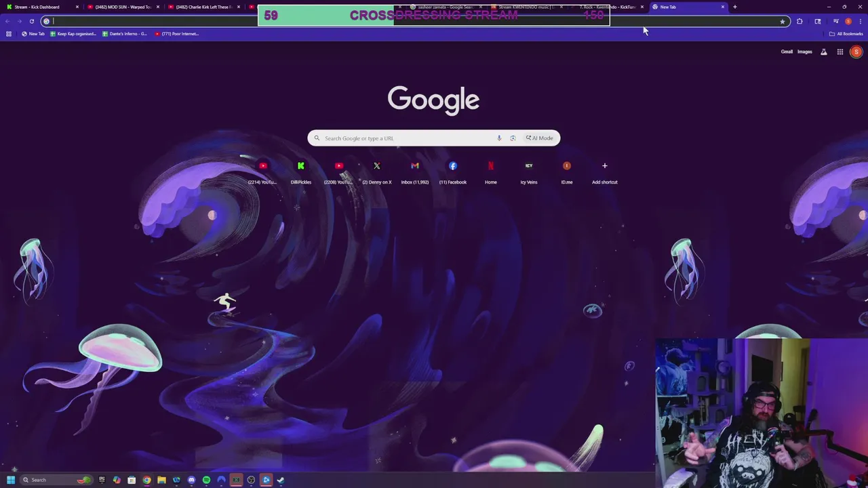Viewport: 868px width, 488px height.
Task: Open File Explorer from the taskbar
Action: pos(161,480)
